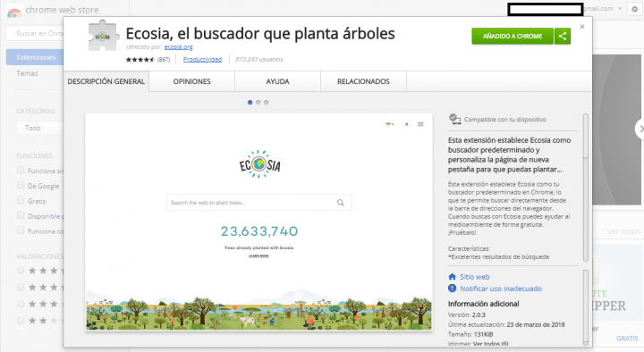Click the Notificar uso inadecuado alert icon

pyautogui.click(x=453, y=289)
